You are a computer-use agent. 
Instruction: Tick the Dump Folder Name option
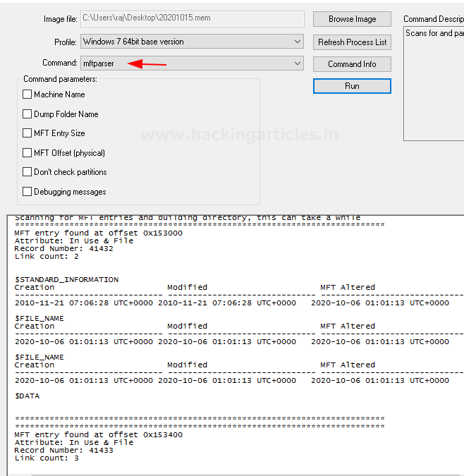click(x=28, y=114)
